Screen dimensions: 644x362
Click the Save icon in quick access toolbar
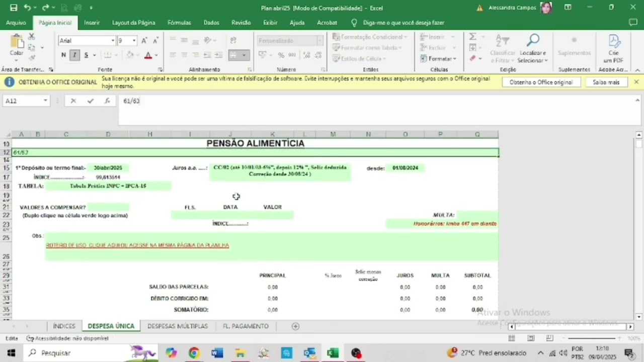tap(14, 8)
